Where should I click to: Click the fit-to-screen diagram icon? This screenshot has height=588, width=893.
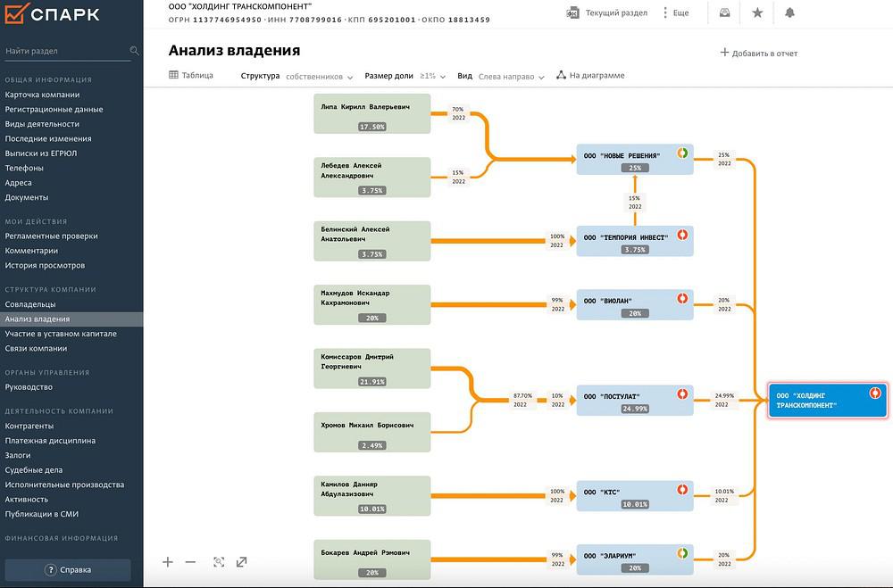click(219, 562)
